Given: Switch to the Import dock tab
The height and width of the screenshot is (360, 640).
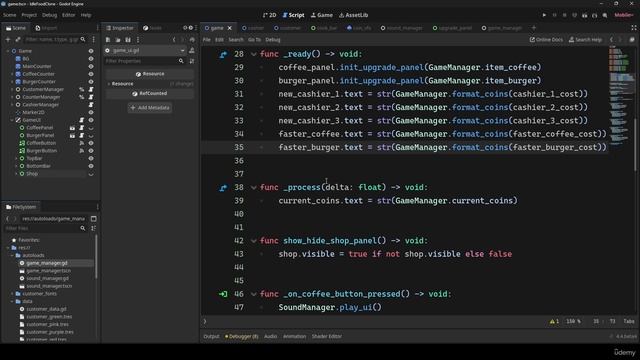Looking at the screenshot, I should [46, 28].
